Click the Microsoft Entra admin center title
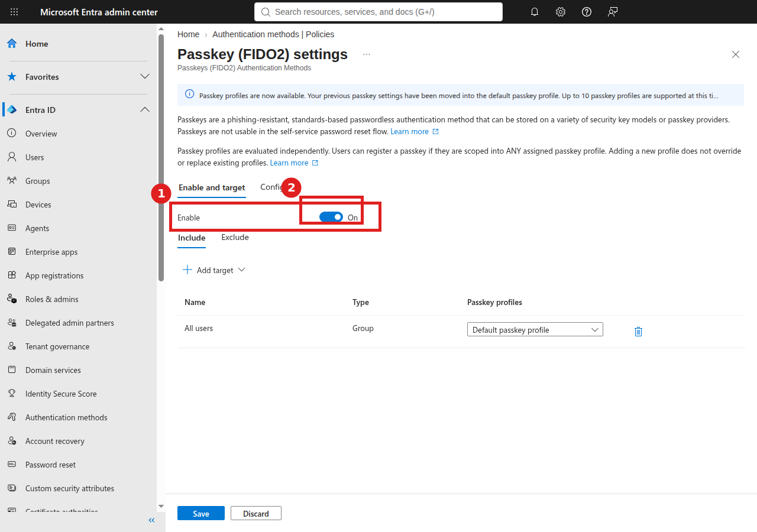Viewport: 757px width, 532px height. point(99,12)
